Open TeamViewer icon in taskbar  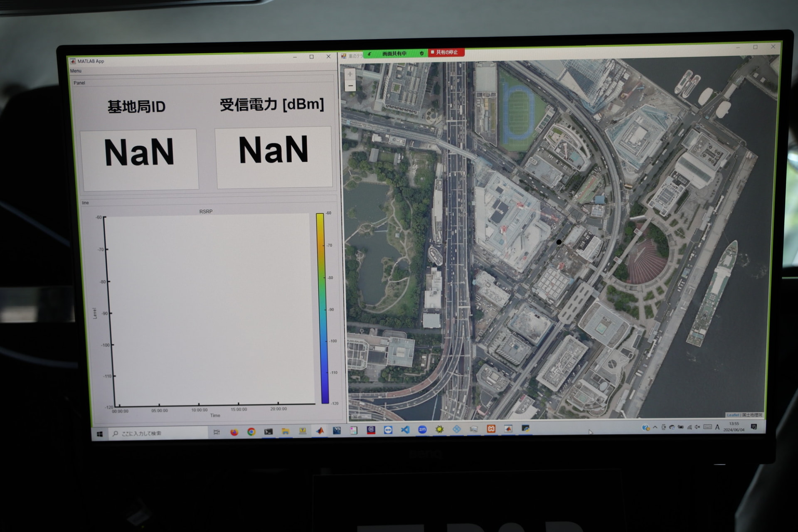click(388, 430)
